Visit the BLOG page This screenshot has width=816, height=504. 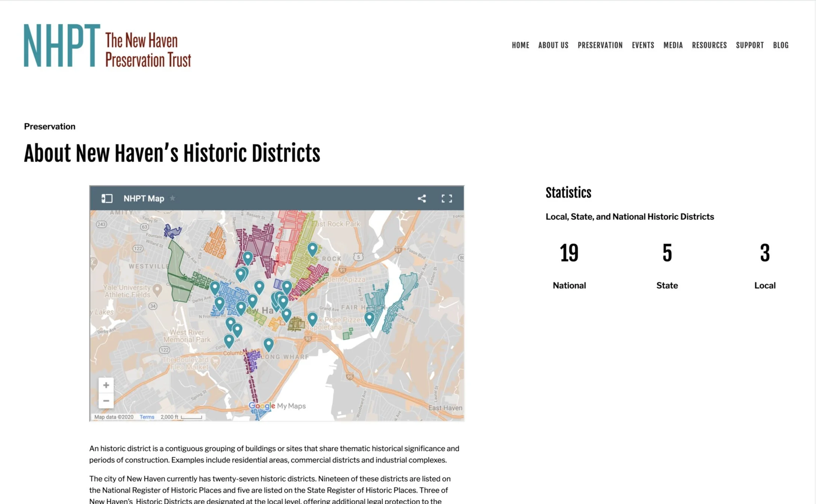point(781,45)
